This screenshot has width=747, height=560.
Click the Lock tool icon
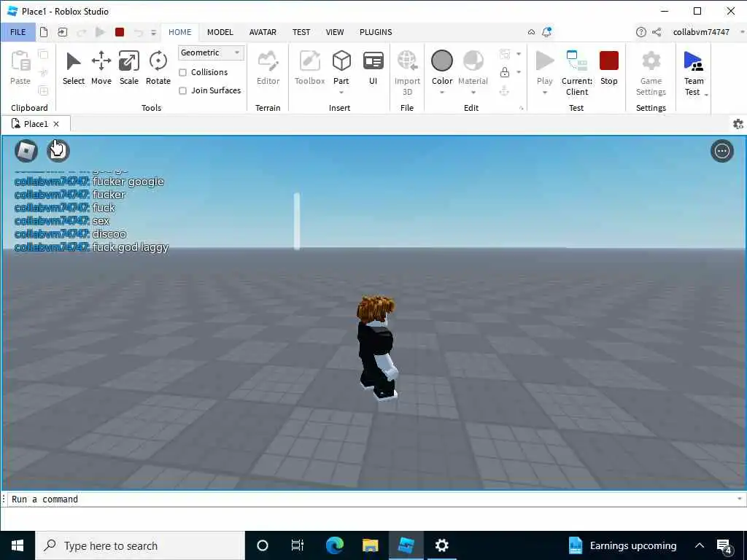(505, 72)
